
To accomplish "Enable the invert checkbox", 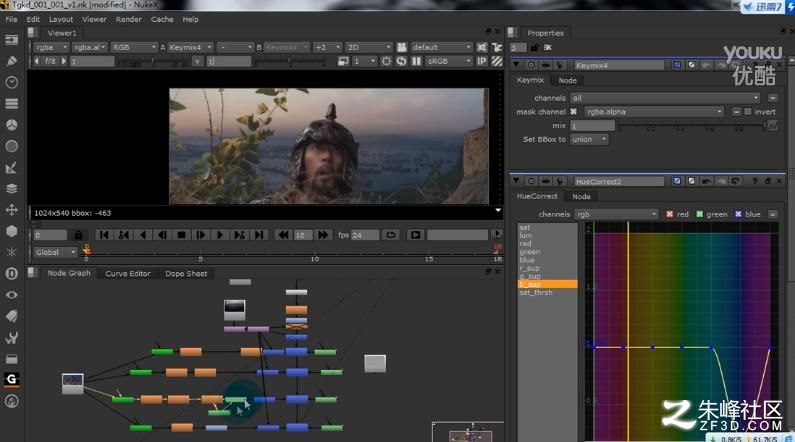I will click(x=748, y=112).
